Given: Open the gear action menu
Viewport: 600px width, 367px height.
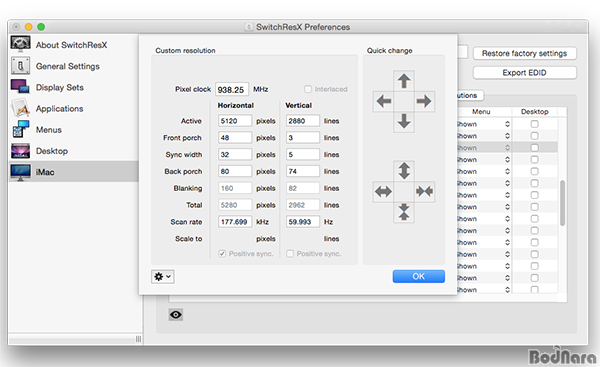Looking at the screenshot, I should (x=163, y=276).
